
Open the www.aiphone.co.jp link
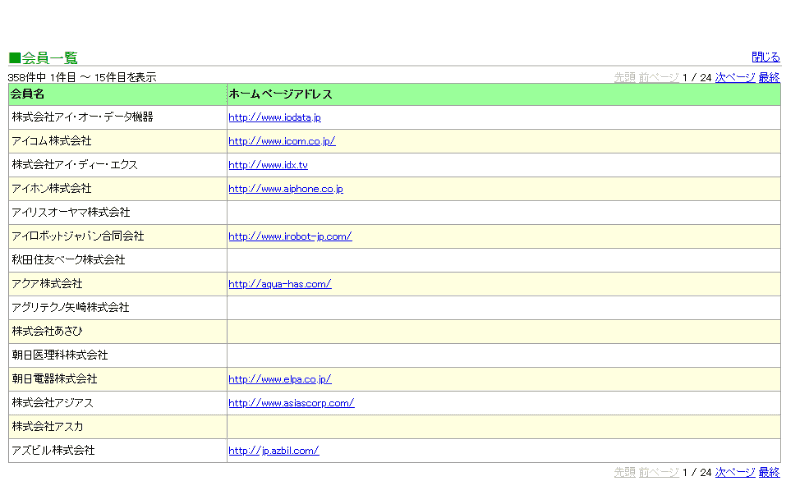tap(286, 189)
